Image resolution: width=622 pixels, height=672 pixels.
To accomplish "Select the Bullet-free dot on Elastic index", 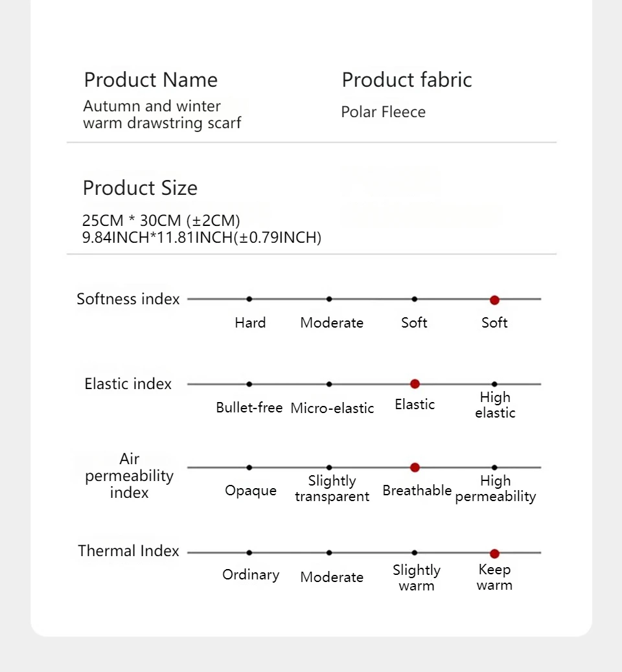I will pyautogui.click(x=249, y=384).
